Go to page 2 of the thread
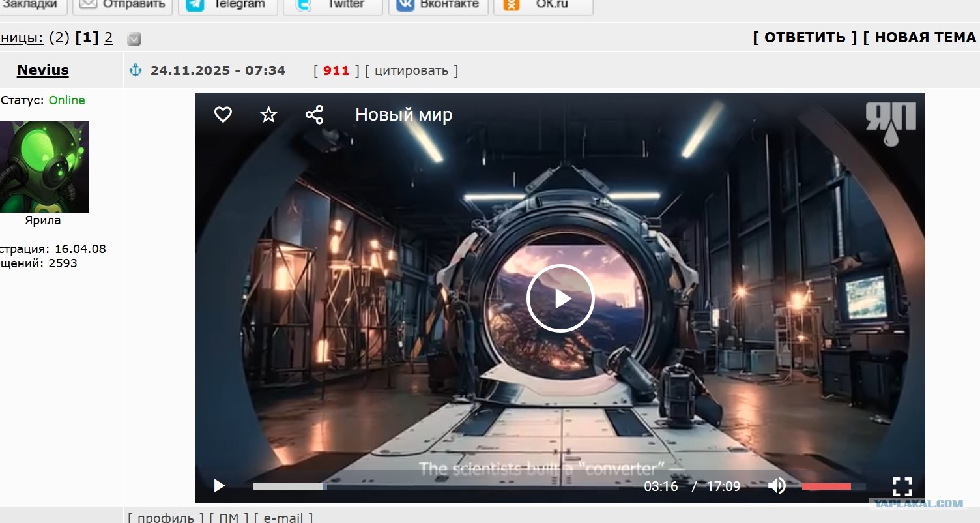980x523 pixels. (108, 38)
